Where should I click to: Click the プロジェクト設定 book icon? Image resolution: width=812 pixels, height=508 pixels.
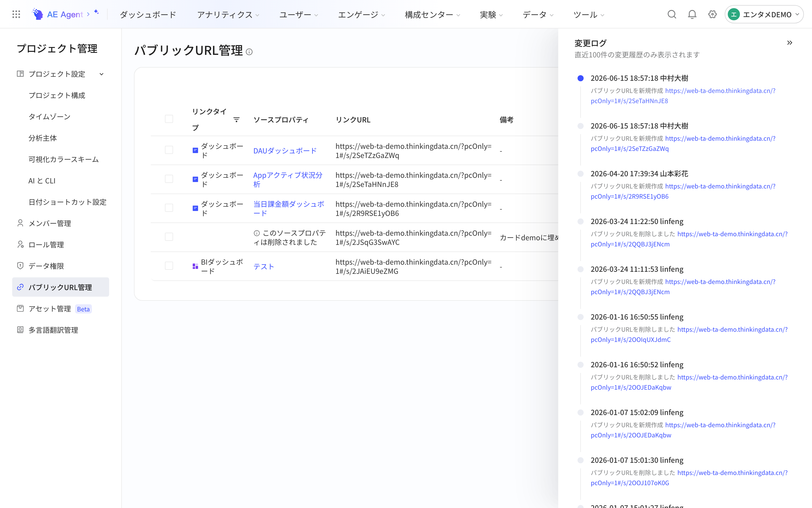20,74
